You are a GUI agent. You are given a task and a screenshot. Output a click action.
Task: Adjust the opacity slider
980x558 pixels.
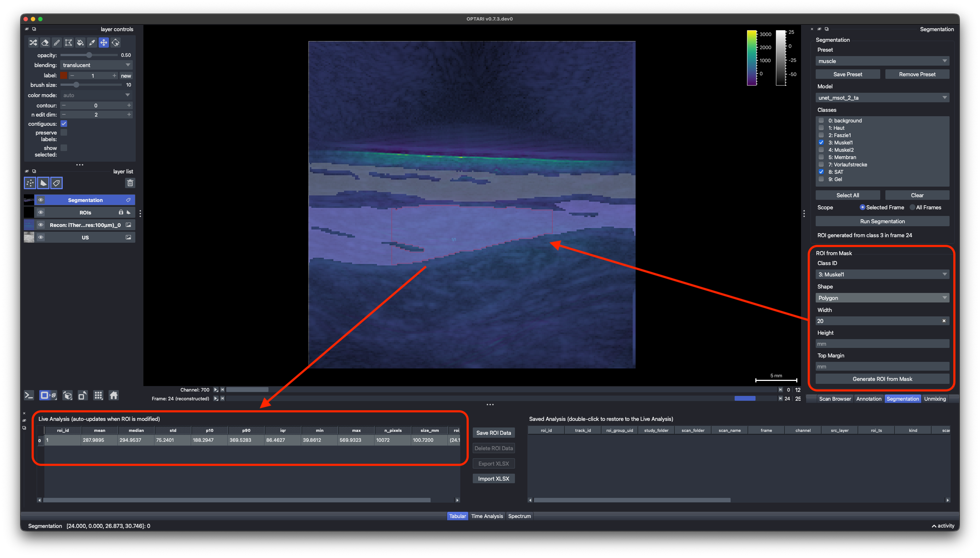click(89, 55)
